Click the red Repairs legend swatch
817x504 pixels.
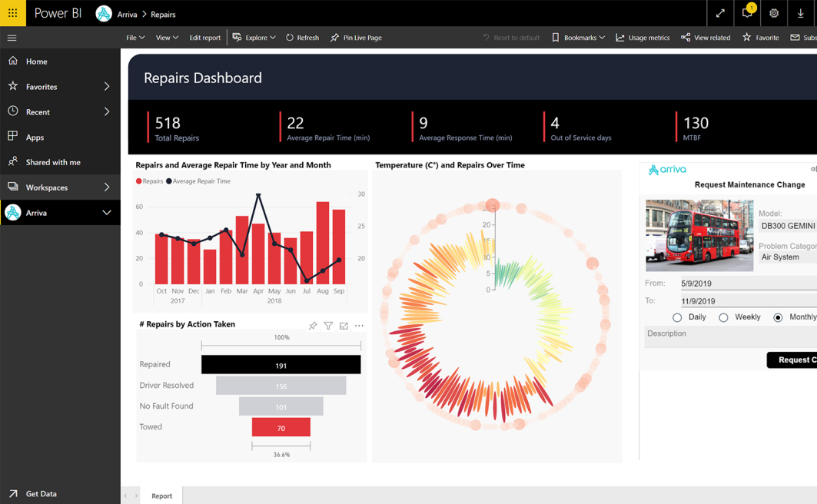(138, 181)
